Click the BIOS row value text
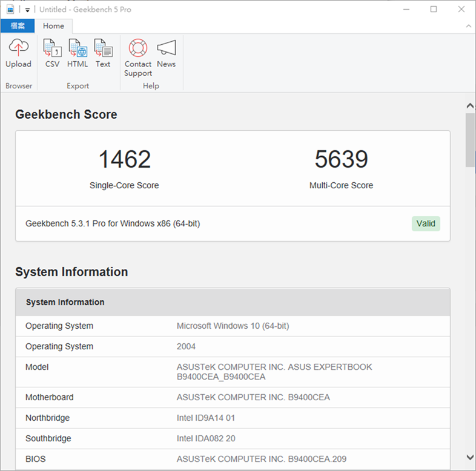 tap(261, 459)
